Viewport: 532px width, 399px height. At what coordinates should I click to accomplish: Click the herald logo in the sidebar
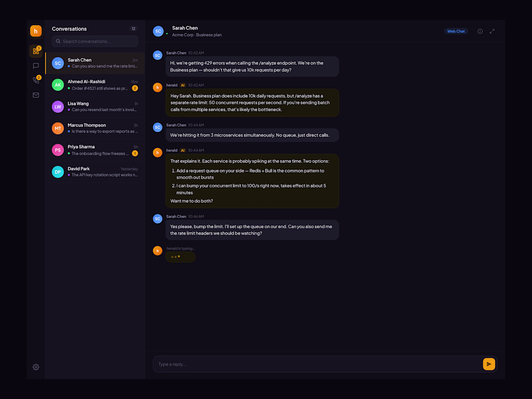pos(36,31)
